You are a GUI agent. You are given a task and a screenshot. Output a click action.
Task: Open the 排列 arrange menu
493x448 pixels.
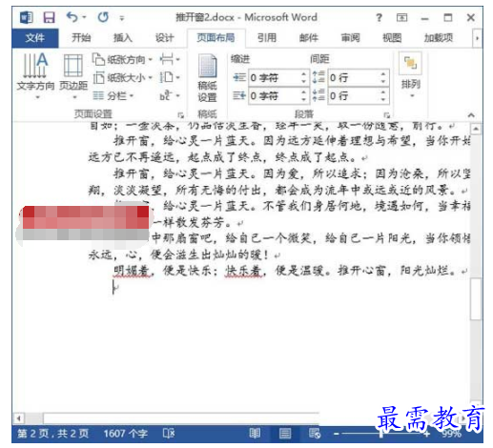click(411, 76)
